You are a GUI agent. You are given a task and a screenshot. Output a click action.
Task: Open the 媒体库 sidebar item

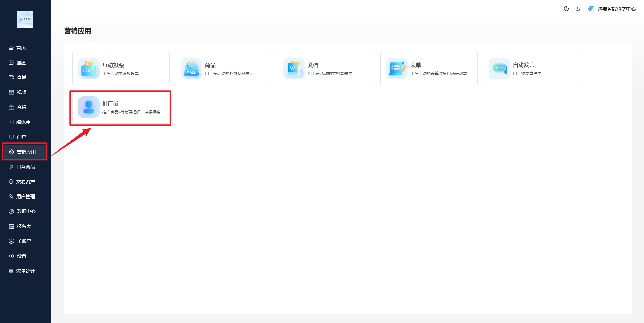point(23,122)
